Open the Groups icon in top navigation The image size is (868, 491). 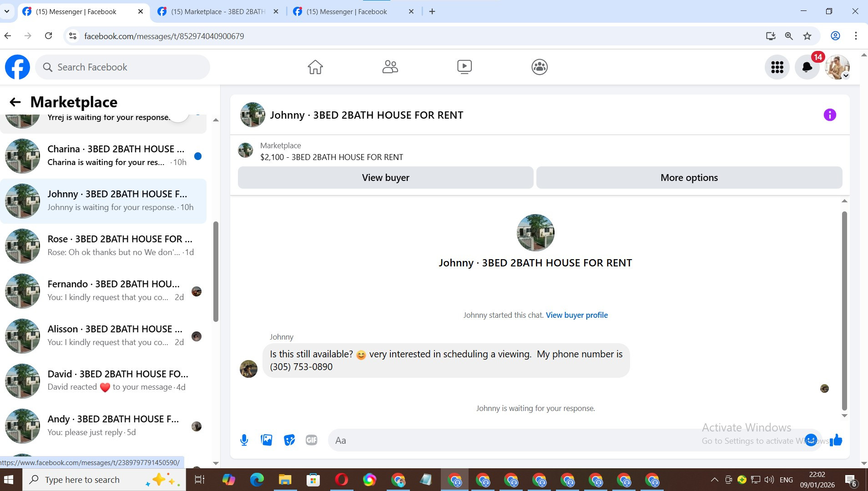[x=540, y=67]
